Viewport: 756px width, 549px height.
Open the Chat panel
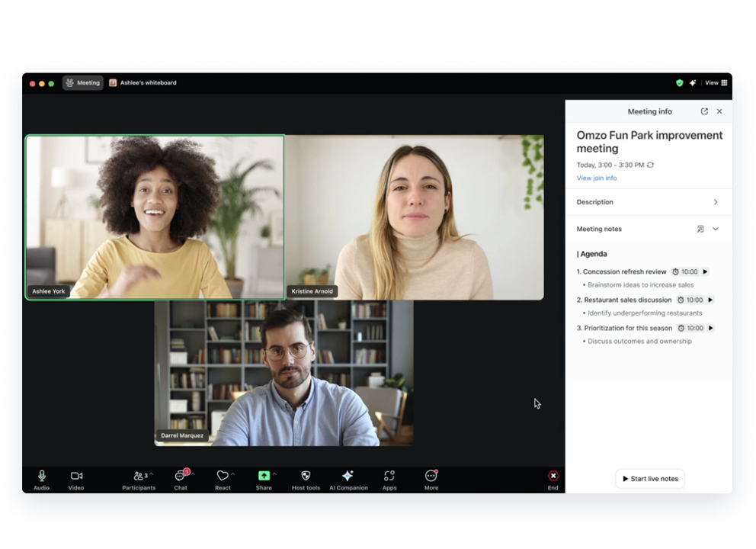click(x=181, y=480)
